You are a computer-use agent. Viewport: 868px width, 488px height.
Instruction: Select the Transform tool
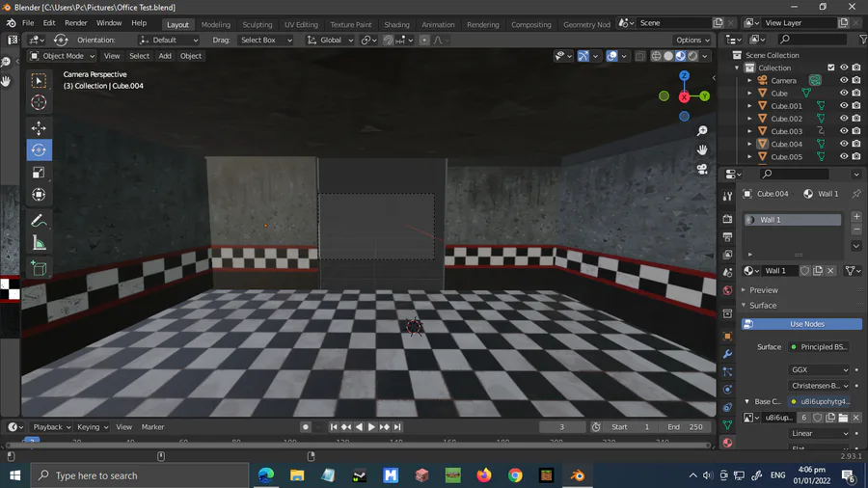tap(39, 194)
